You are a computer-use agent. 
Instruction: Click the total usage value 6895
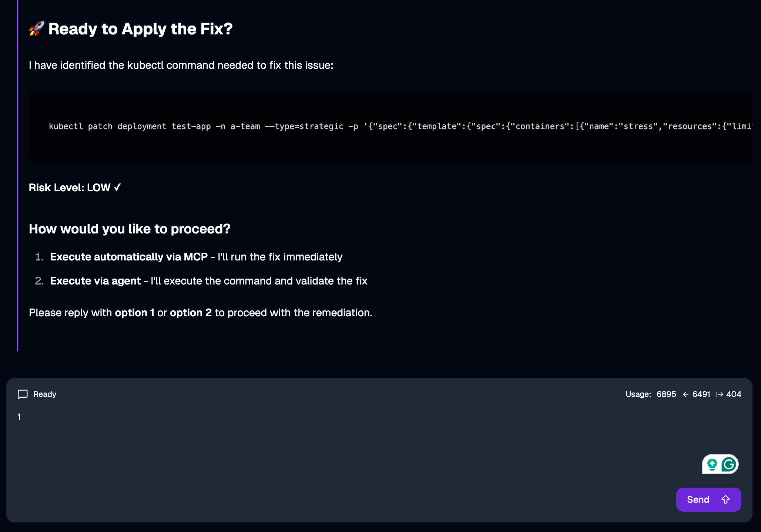point(666,394)
